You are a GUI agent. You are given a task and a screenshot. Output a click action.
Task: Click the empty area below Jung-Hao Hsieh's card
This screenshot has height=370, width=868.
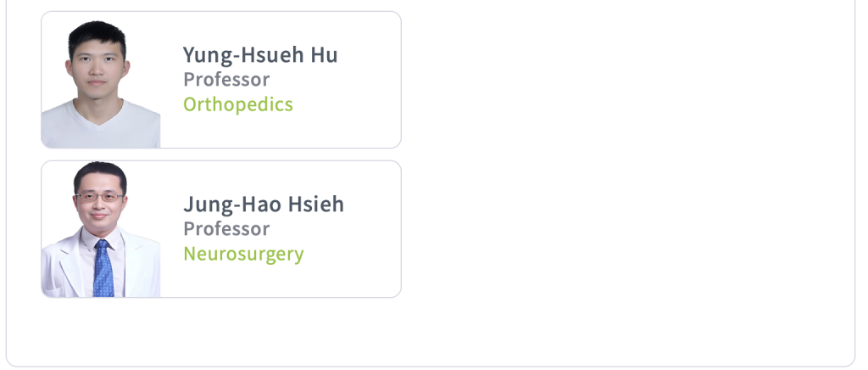(221, 329)
